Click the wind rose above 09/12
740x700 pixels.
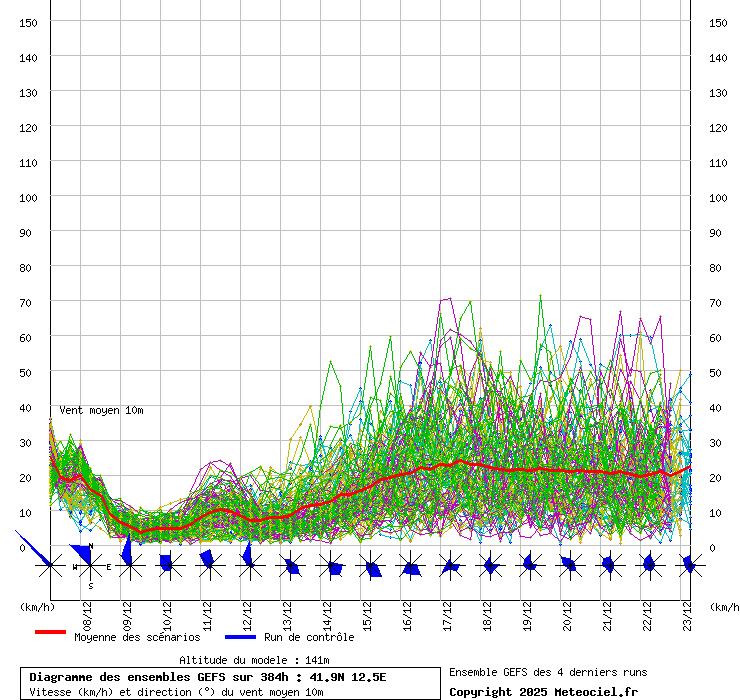pos(130,566)
